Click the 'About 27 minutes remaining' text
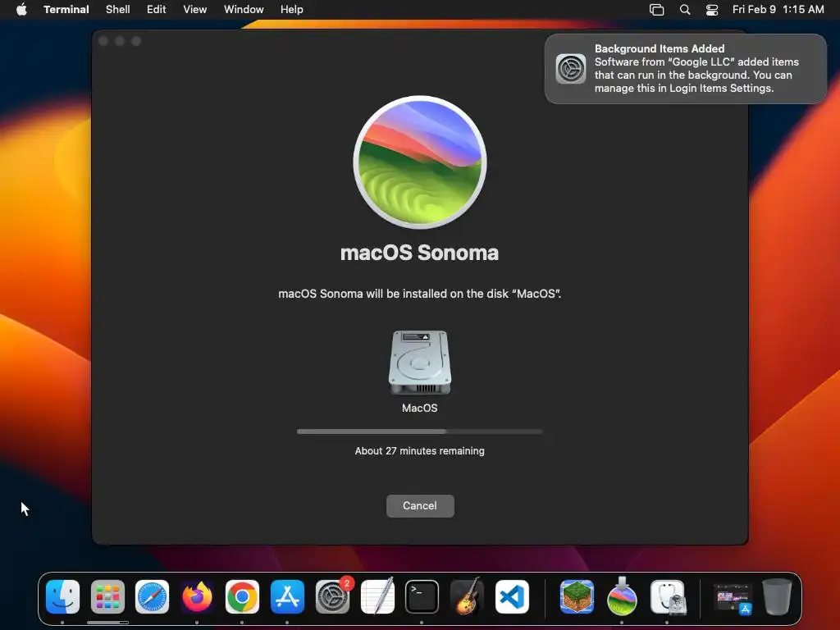The width and height of the screenshot is (840, 630). click(420, 451)
